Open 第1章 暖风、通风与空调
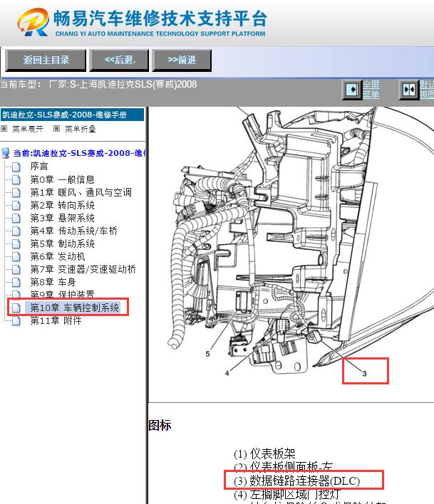434x504 pixels. point(81,192)
